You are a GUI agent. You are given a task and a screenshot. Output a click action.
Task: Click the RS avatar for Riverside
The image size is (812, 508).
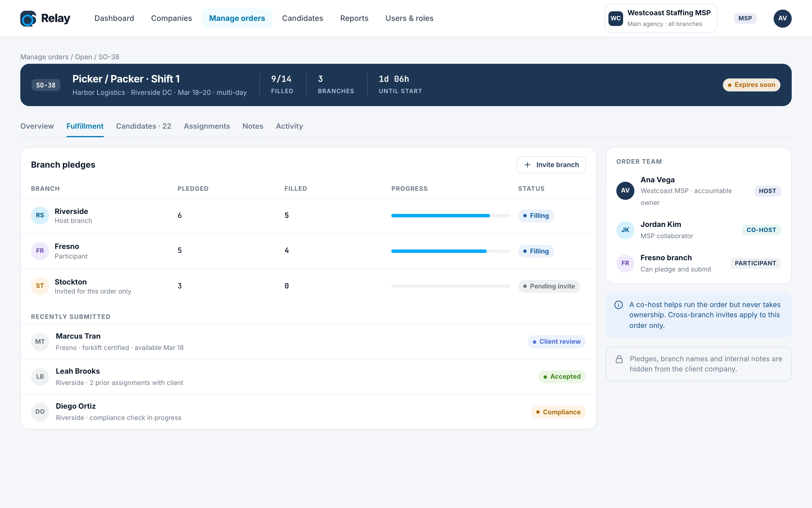(40, 215)
